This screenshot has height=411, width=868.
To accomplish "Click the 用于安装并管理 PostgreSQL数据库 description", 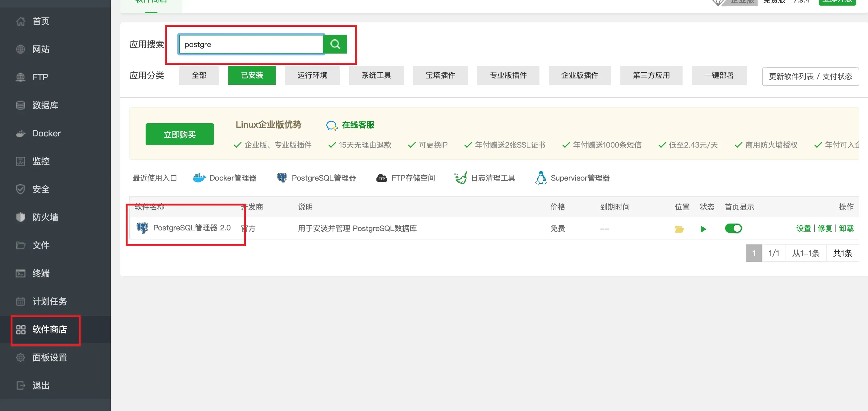I will point(357,228).
